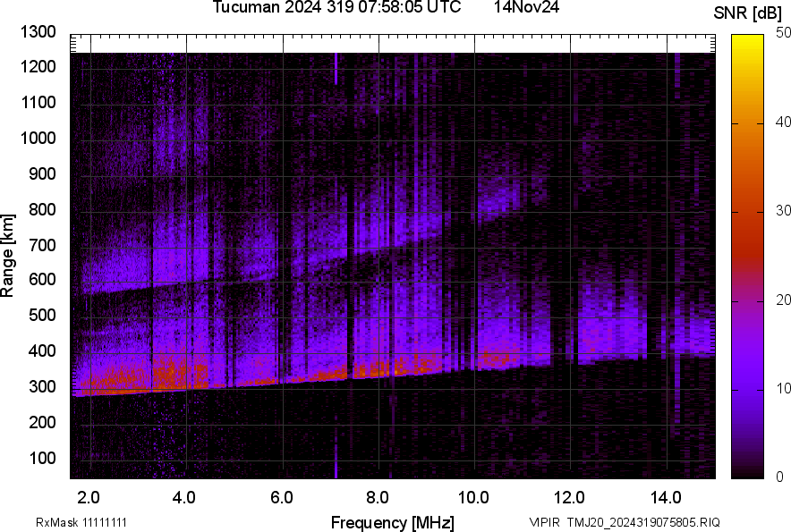Screen dimensions: 791x532
Task: Click the range tick label '900'
Action: 42,173
